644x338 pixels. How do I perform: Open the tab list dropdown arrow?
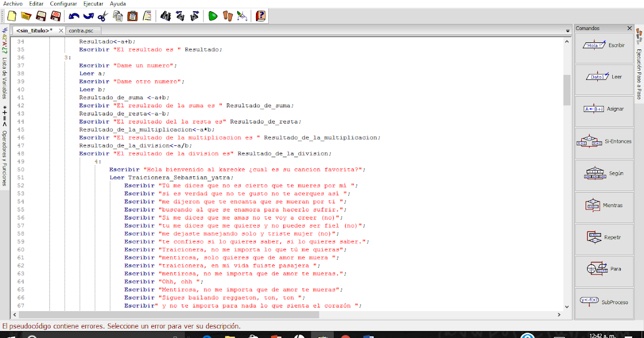coord(569,31)
